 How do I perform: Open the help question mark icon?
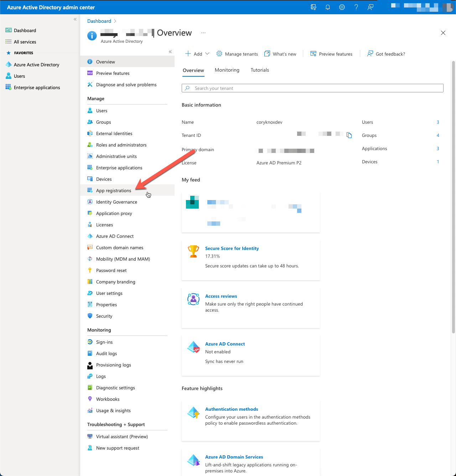click(356, 7)
